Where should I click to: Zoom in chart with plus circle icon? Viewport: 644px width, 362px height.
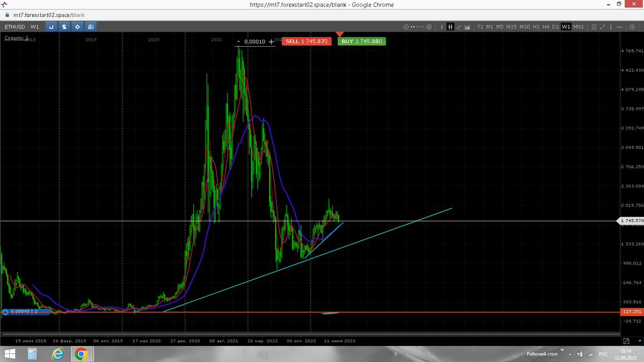coord(429,27)
